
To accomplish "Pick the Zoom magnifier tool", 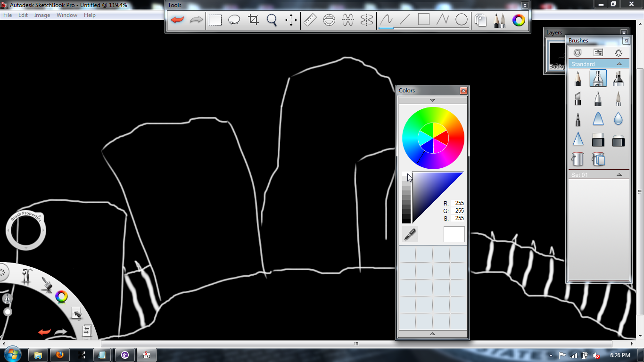I will (272, 20).
